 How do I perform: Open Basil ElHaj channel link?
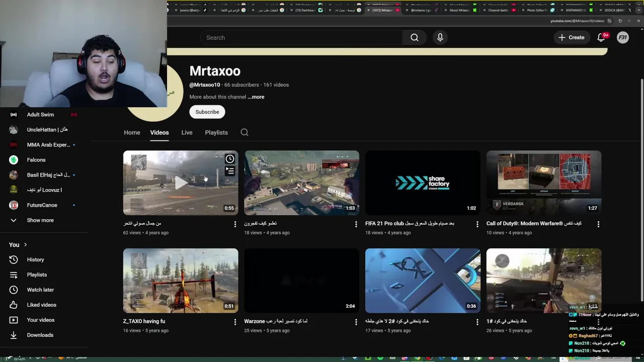(x=48, y=175)
